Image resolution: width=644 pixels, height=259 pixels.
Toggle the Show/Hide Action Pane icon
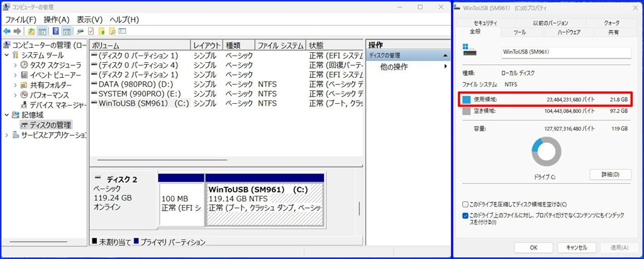[67, 31]
